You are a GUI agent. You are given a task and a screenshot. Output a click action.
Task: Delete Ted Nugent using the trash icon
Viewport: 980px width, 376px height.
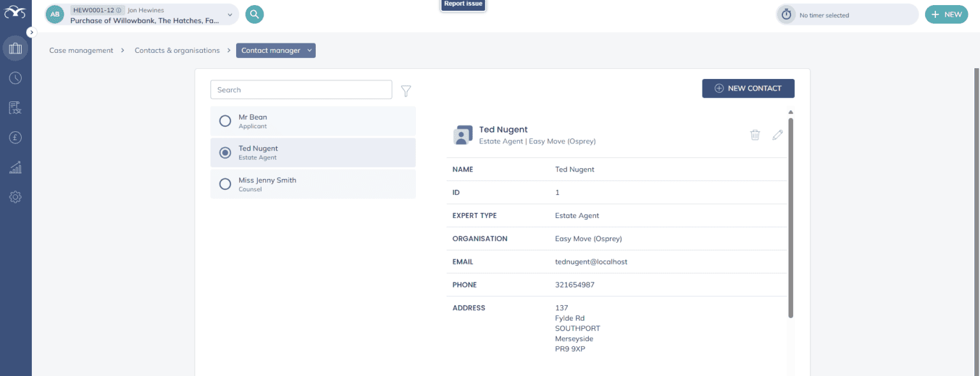[755, 134]
